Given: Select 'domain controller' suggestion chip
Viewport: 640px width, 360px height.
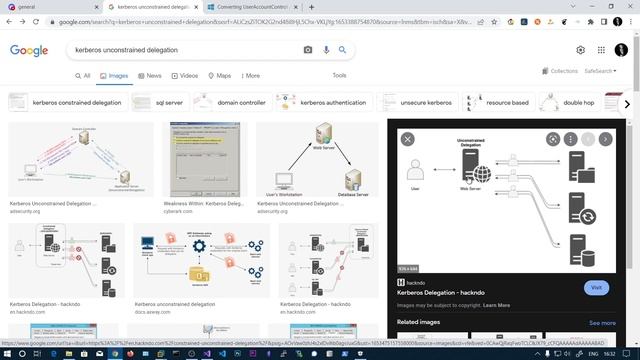Looking at the screenshot, I should [x=233, y=102].
